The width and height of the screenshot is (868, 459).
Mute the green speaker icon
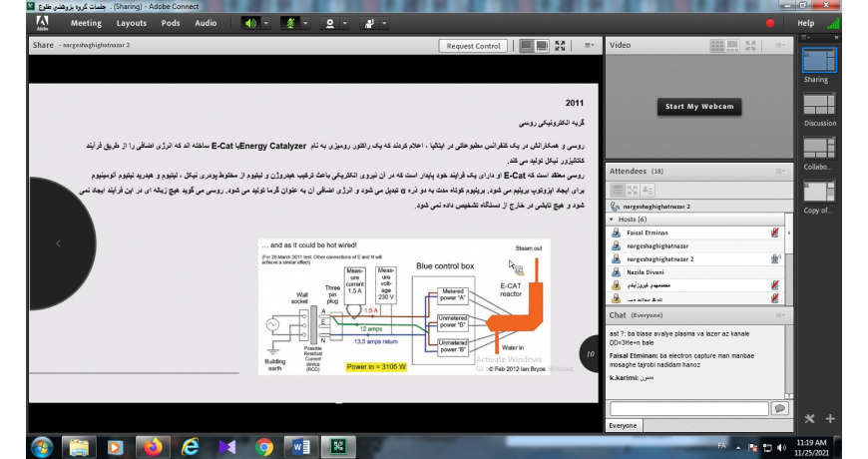click(250, 23)
